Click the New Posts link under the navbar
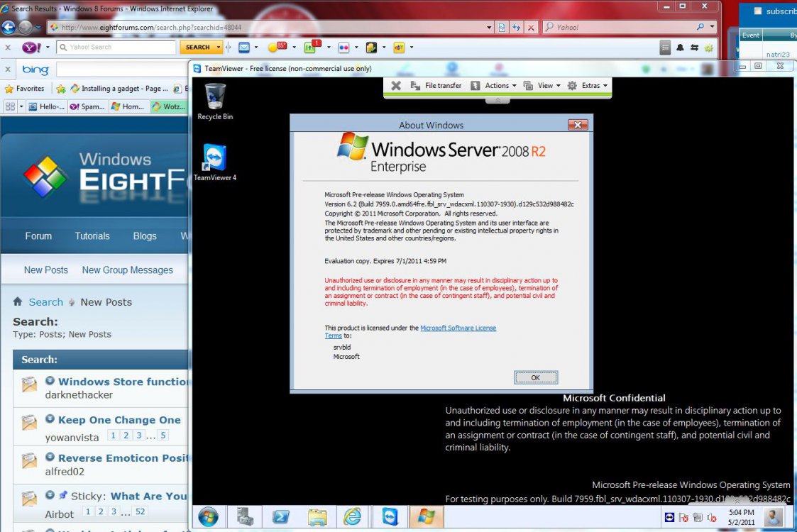Viewport: 797px width, 532px height. [45, 270]
